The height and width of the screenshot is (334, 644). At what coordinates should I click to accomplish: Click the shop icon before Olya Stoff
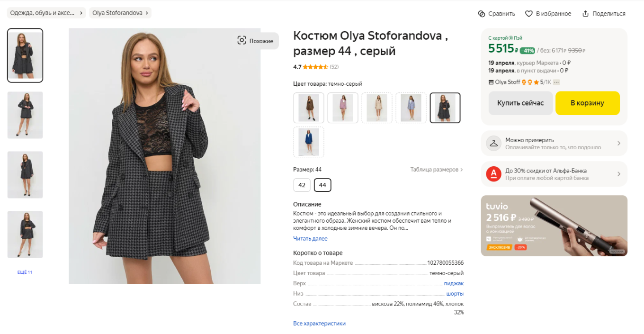pyautogui.click(x=491, y=82)
